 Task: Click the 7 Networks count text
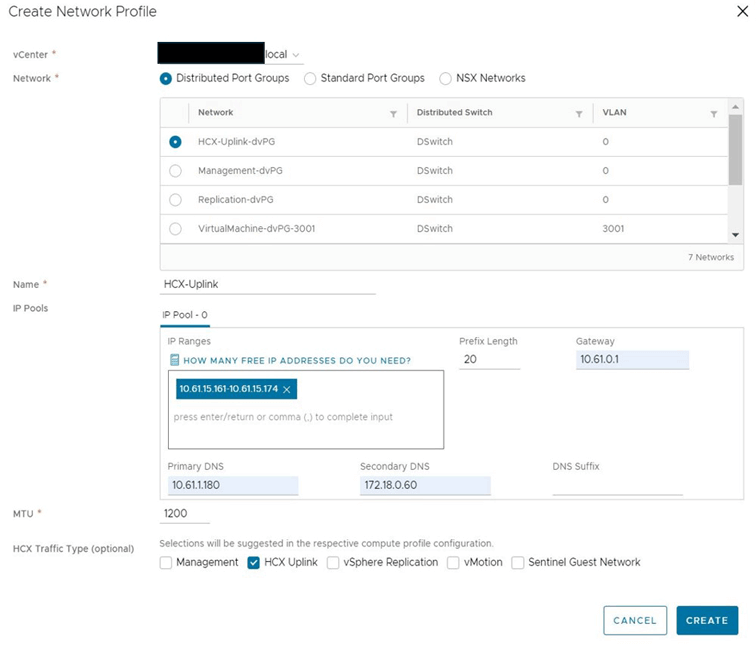(711, 257)
